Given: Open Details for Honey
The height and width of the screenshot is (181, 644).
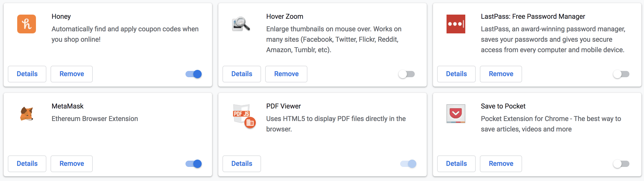Looking at the screenshot, I should pos(27,74).
